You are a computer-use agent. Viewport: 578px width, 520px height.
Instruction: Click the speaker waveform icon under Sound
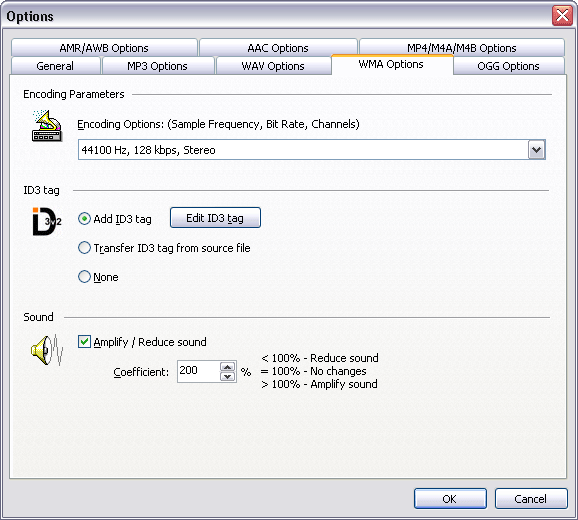click(x=47, y=350)
